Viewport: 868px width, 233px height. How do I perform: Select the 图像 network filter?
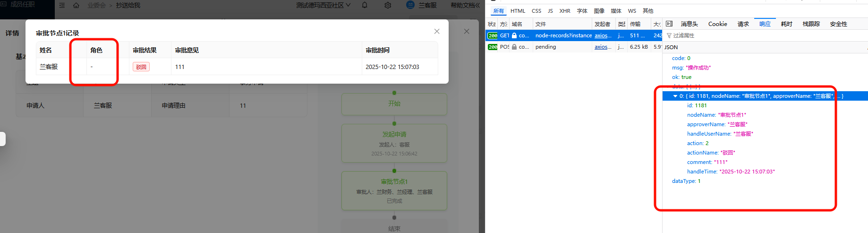[x=599, y=11]
